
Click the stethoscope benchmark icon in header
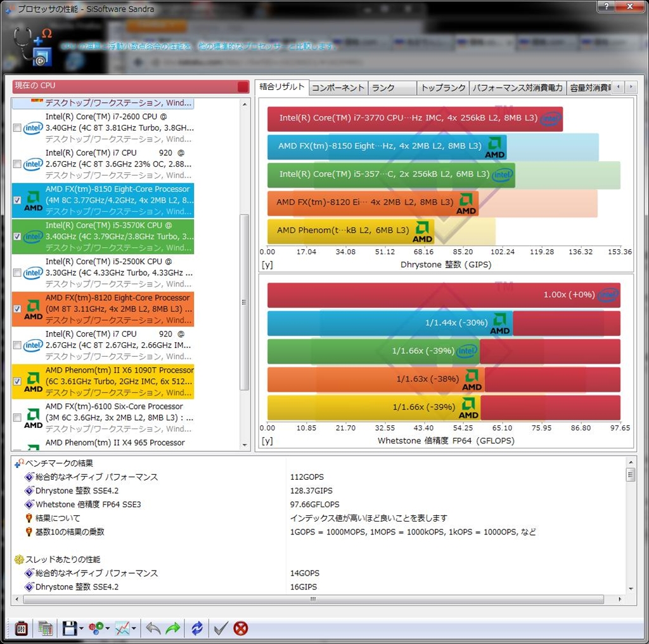pos(32,46)
